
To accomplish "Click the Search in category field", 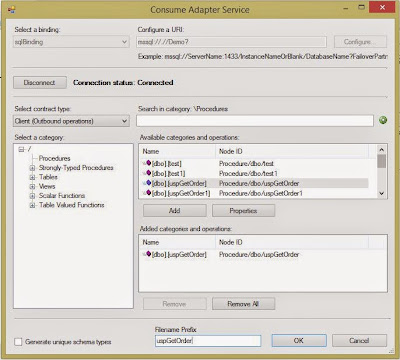I will tap(255, 121).
